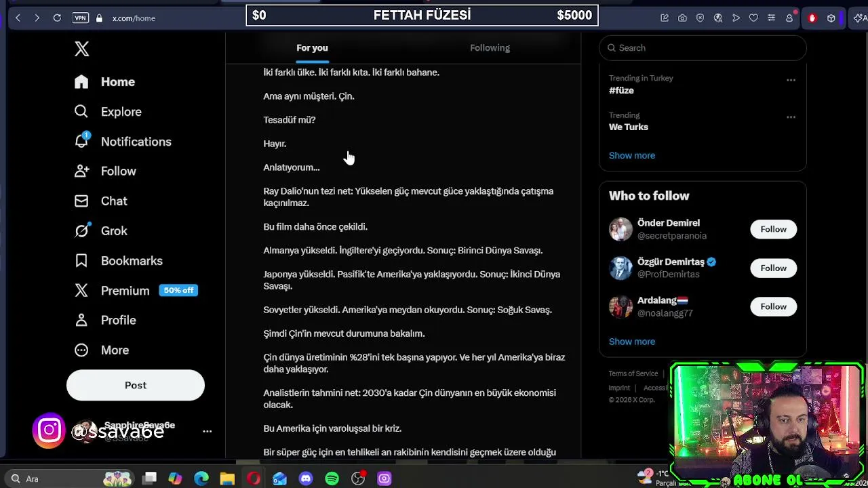Open the extensions cube icon

coord(831,18)
